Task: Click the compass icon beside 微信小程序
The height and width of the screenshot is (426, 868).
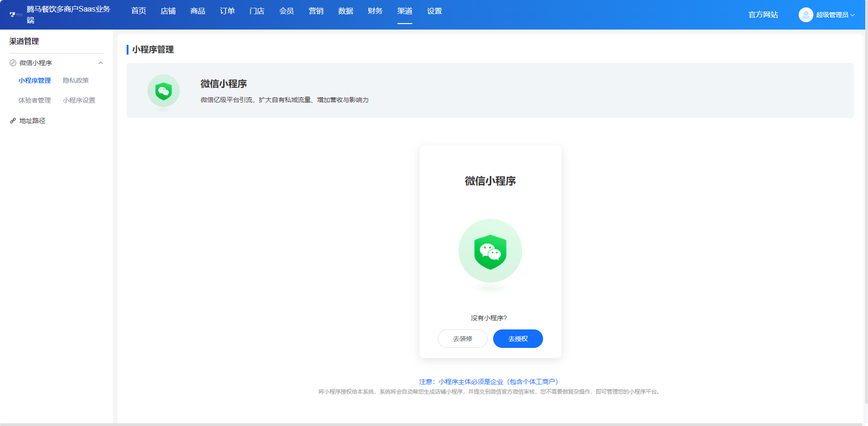Action: click(12, 62)
